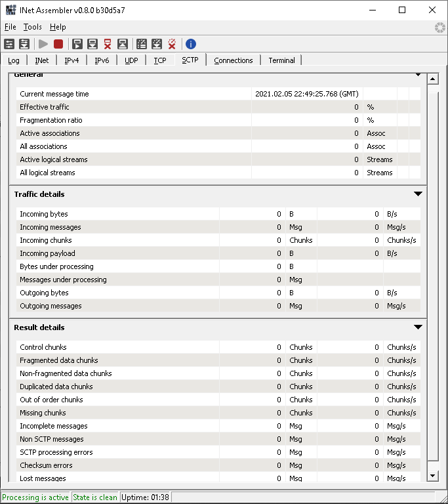
Task: Switch to the UDP tab
Action: pos(131,60)
